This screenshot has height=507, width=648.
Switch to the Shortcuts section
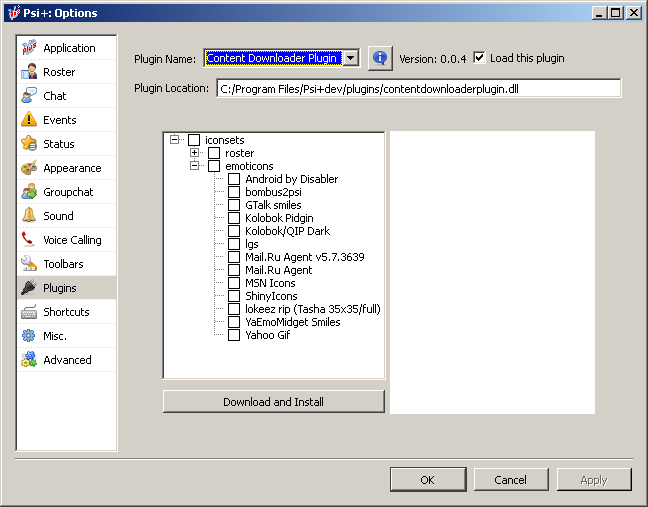click(x=66, y=312)
